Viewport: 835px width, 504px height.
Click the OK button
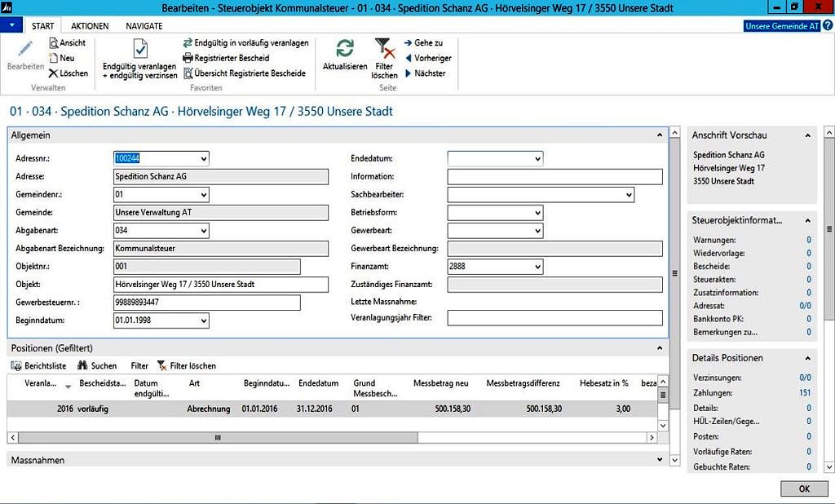click(803, 489)
